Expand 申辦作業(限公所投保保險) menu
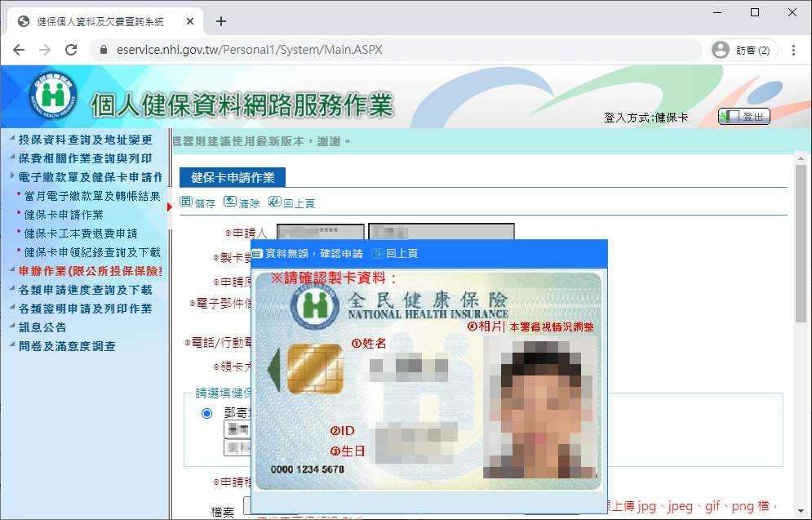Image resolution: width=812 pixels, height=520 pixels. [89, 271]
